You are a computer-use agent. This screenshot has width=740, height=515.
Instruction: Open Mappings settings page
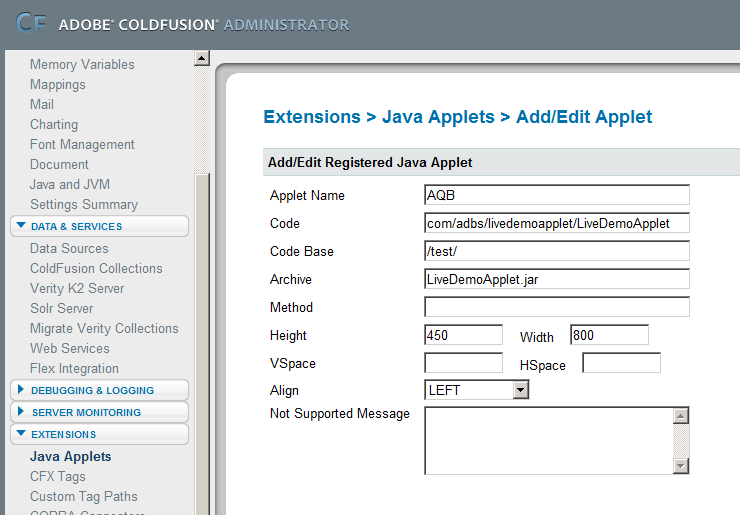point(58,84)
